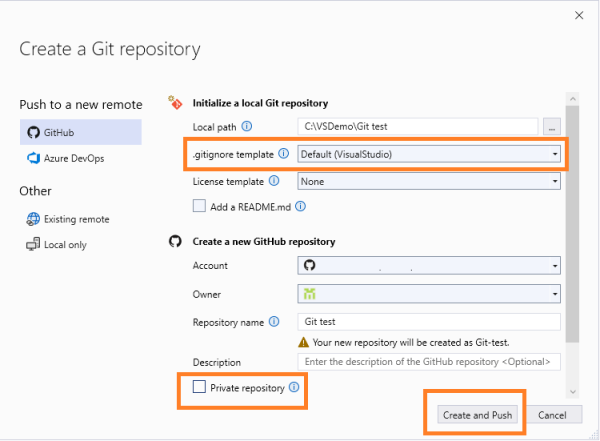The width and height of the screenshot is (600, 441).
Task: Check the Private repository checkbox
Action: point(199,387)
